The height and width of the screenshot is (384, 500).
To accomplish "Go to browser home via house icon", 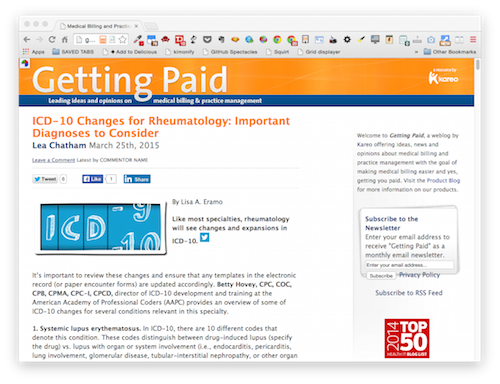I will (x=65, y=40).
